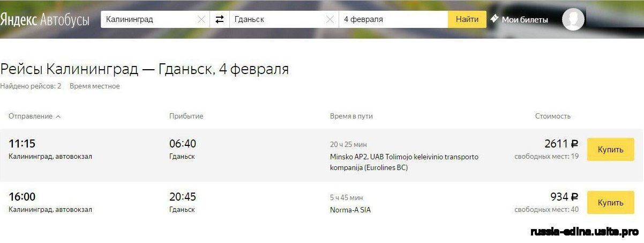Open the Яндекс Автобусы logo
The image size is (644, 243).
(x=45, y=20)
